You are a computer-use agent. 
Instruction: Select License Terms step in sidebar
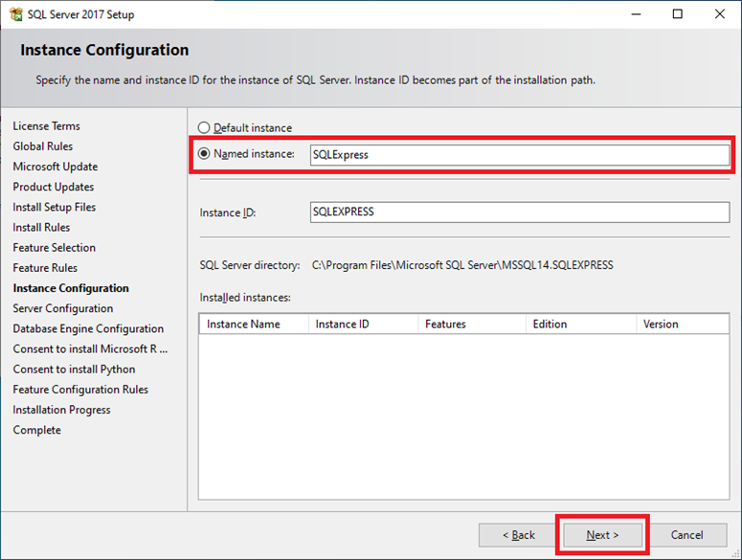click(46, 125)
